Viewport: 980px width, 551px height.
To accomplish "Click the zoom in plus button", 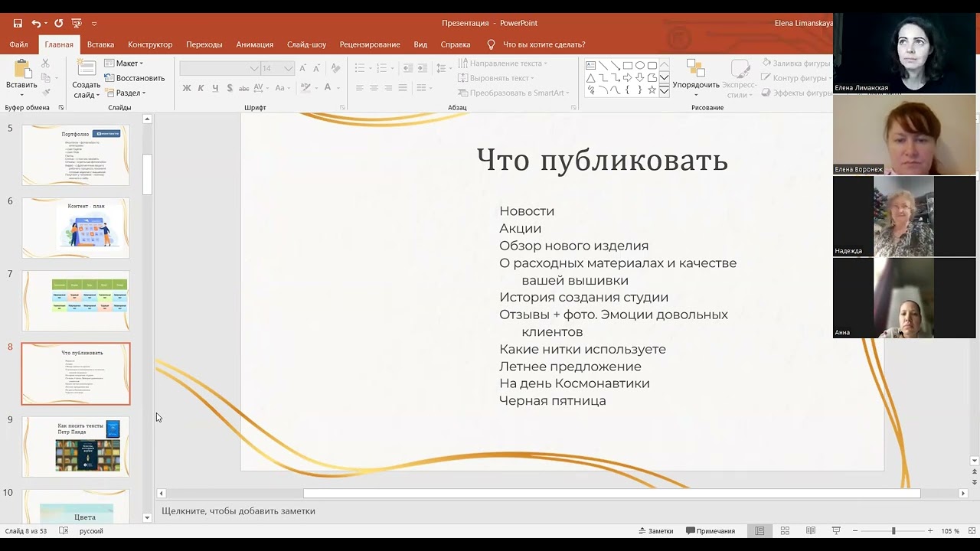I will tap(930, 530).
